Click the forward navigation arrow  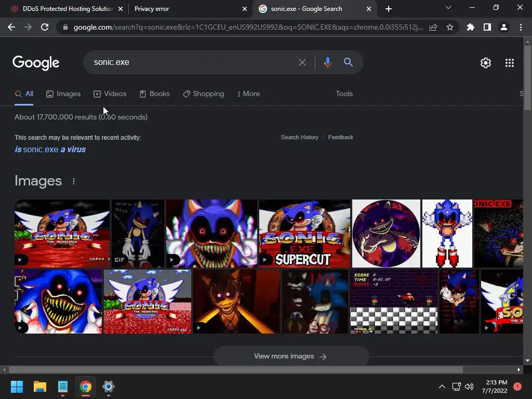point(28,27)
